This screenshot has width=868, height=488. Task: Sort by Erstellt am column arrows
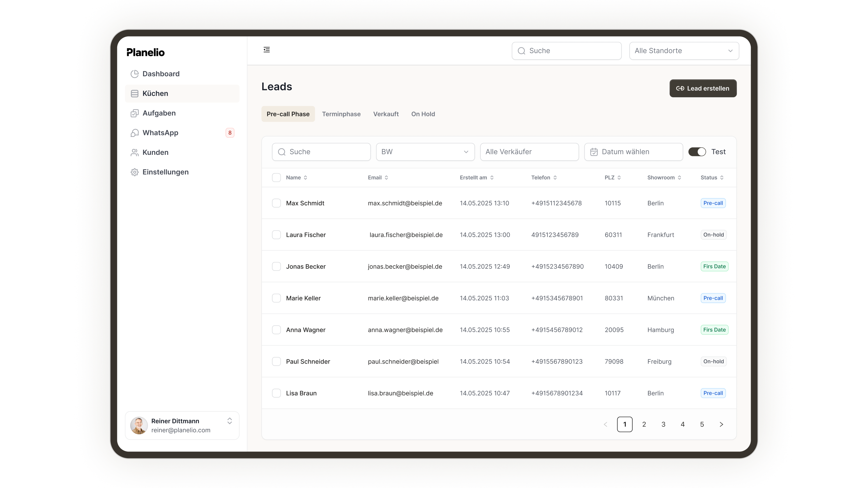coord(492,177)
